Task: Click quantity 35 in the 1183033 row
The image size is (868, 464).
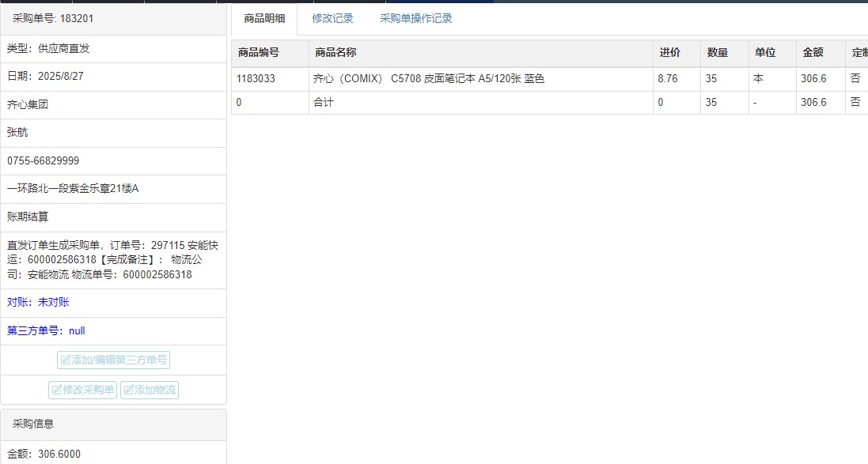Action: click(725, 79)
